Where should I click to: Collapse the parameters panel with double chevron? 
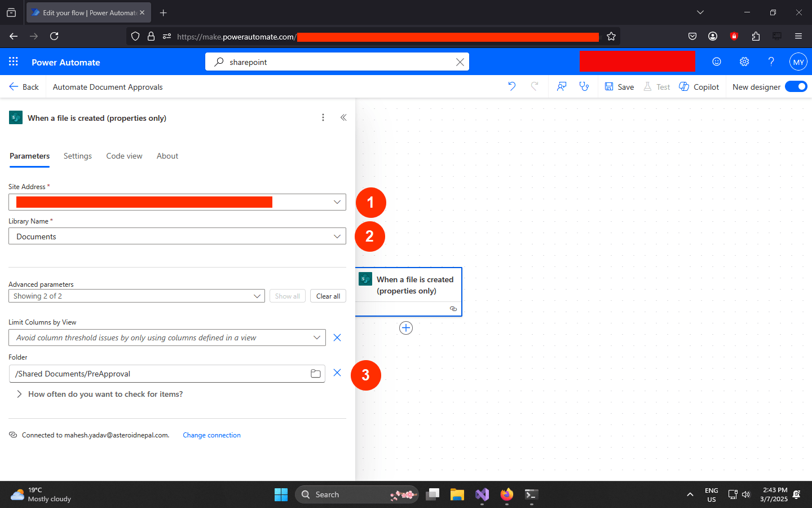[343, 117]
